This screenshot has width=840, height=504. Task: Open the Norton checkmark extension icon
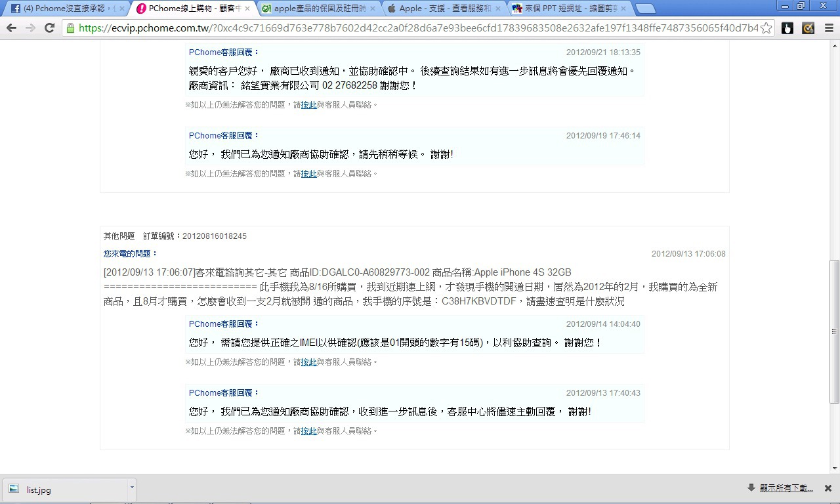808,28
